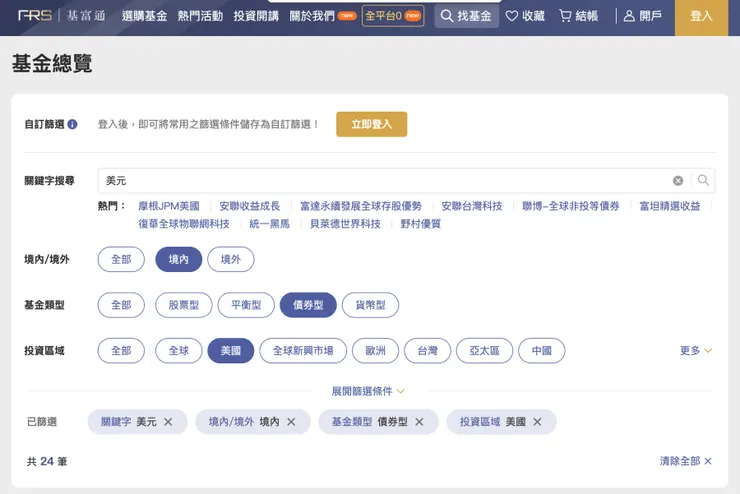Open the 選購基金 menu
This screenshot has height=494, width=740.
point(144,16)
